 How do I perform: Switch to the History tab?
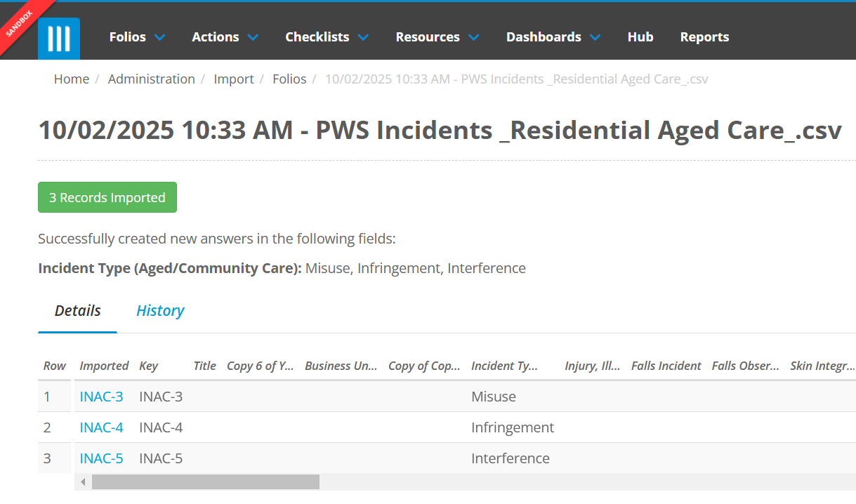[x=160, y=311]
